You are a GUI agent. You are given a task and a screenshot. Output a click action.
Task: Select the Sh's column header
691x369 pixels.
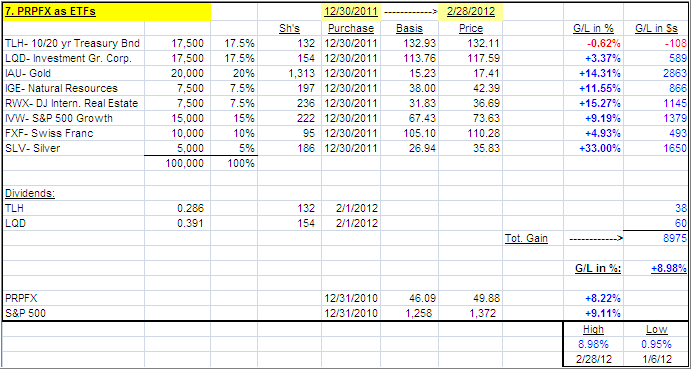coord(290,29)
